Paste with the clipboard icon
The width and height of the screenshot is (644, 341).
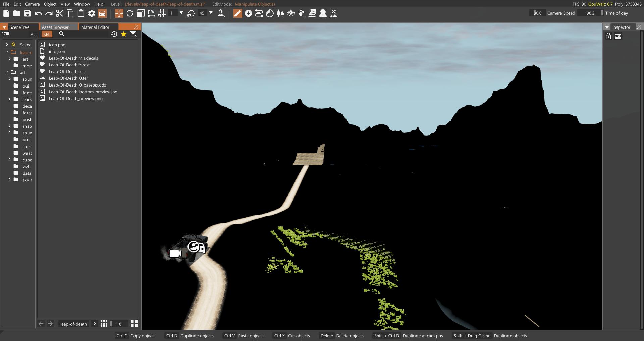tap(81, 13)
